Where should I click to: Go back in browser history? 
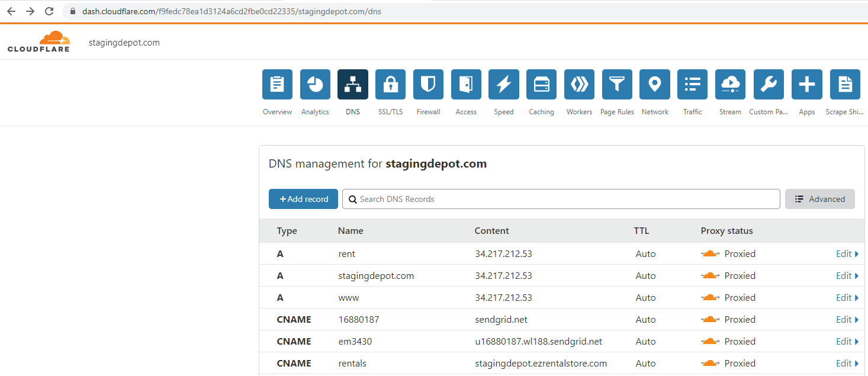(11, 11)
